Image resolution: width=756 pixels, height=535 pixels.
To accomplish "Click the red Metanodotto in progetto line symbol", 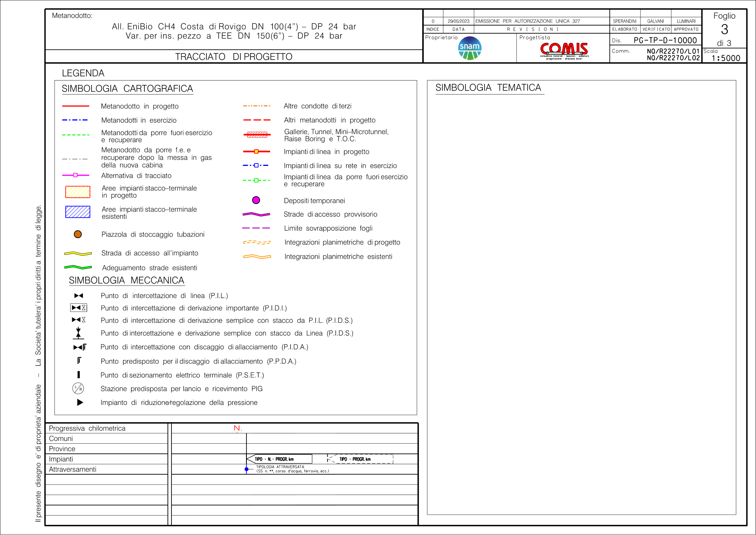I will pos(75,106).
